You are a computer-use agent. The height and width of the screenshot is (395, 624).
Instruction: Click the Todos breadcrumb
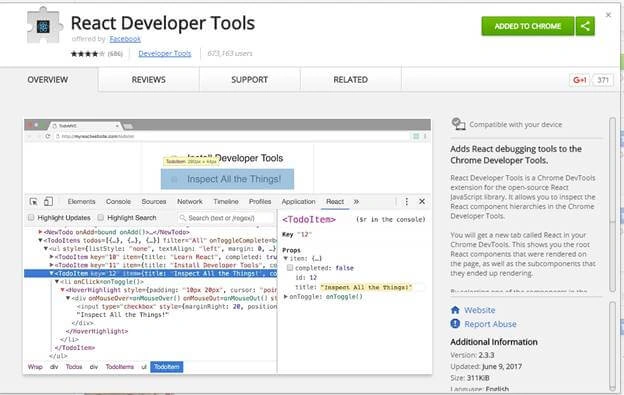tap(74, 367)
